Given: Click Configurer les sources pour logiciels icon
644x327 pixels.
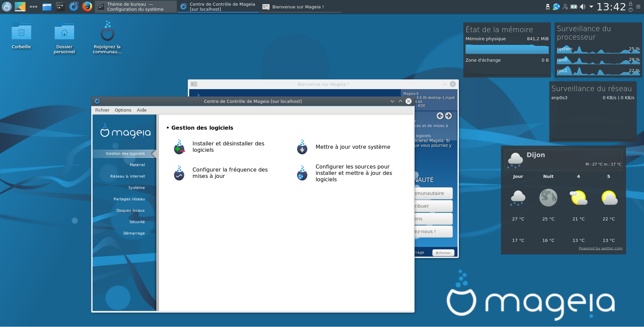Looking at the screenshot, I should 302,173.
